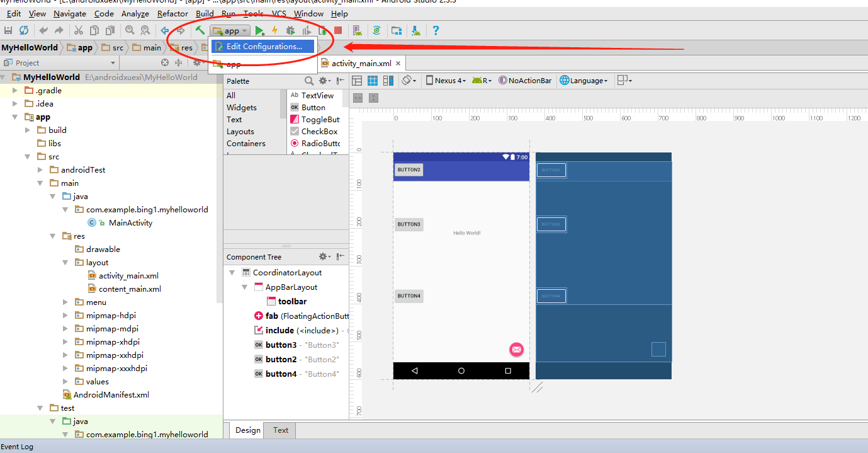Run the app using the green play icon
Image resolution: width=868 pixels, height=453 pixels.
click(259, 30)
